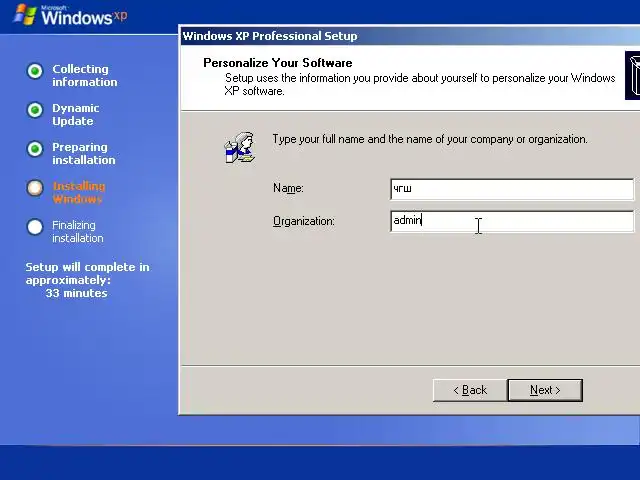Focus the Organization input field
The width and height of the screenshot is (640, 480).
pos(512,221)
